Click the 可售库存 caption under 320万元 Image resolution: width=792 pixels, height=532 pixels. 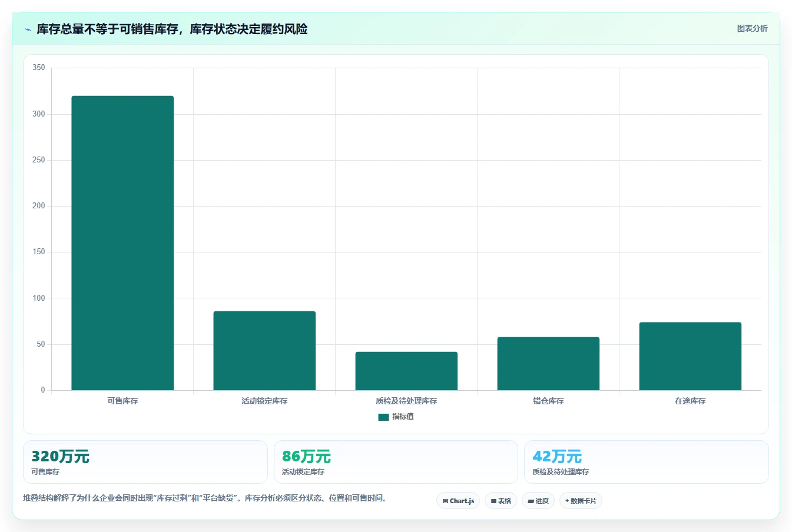click(45, 472)
